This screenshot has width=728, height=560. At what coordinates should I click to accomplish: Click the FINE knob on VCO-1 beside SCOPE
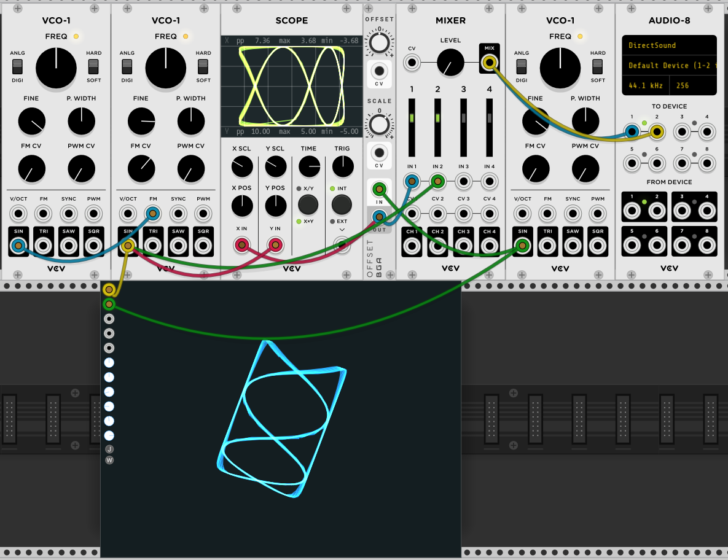[141, 122]
